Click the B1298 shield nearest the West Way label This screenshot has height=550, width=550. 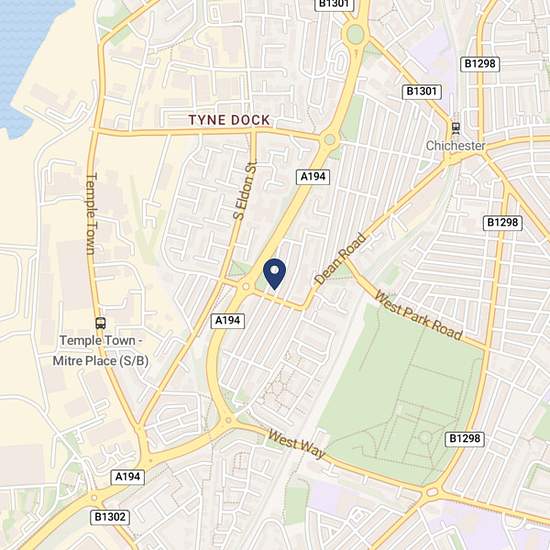(465, 439)
